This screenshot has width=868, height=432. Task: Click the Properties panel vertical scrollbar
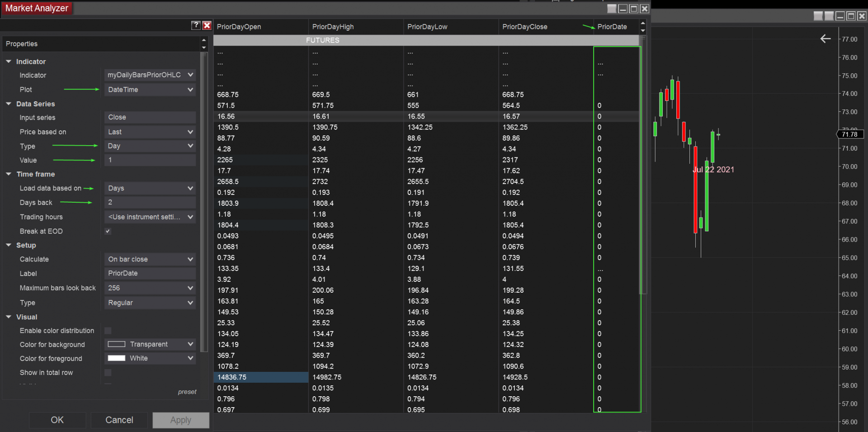pyautogui.click(x=204, y=202)
